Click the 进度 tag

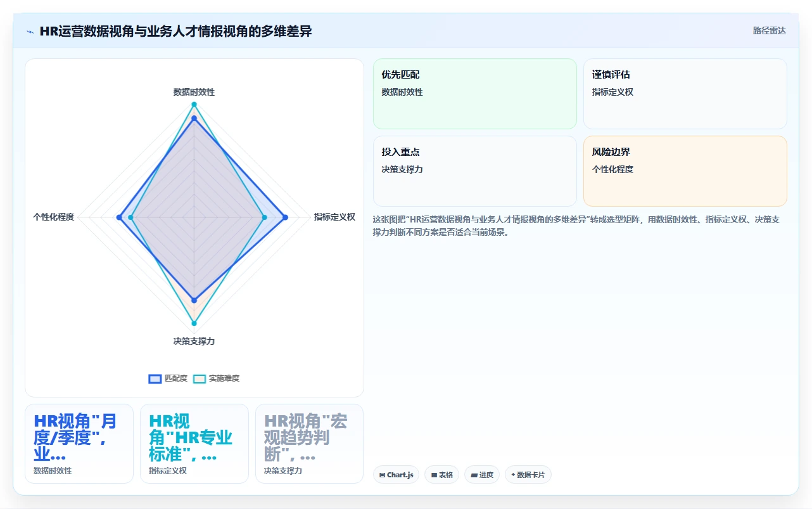tap(482, 475)
